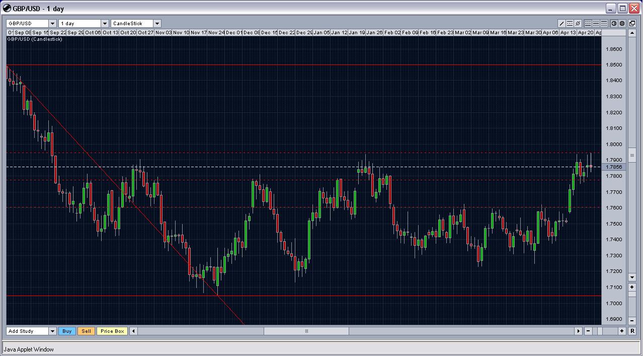Open the Add Study dropdown
The image size is (644, 356).
(52, 331)
